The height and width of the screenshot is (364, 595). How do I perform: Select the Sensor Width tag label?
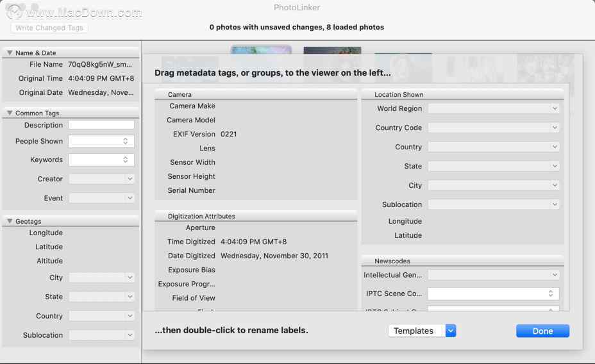pos(192,162)
